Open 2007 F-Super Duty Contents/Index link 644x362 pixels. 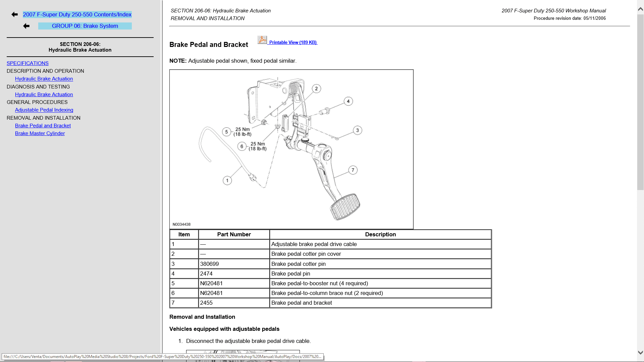(x=77, y=14)
